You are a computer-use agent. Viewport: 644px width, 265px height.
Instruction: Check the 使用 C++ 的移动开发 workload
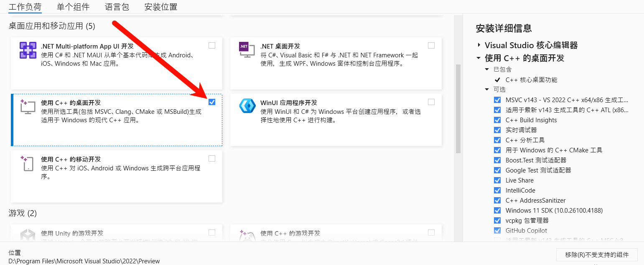pos(212,158)
